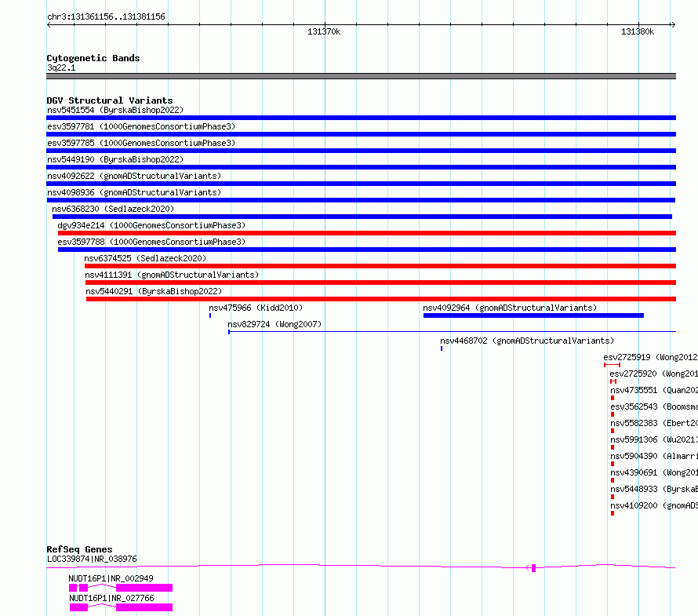
Task: Open the nsv4390691 variant label
Action: tap(654, 472)
